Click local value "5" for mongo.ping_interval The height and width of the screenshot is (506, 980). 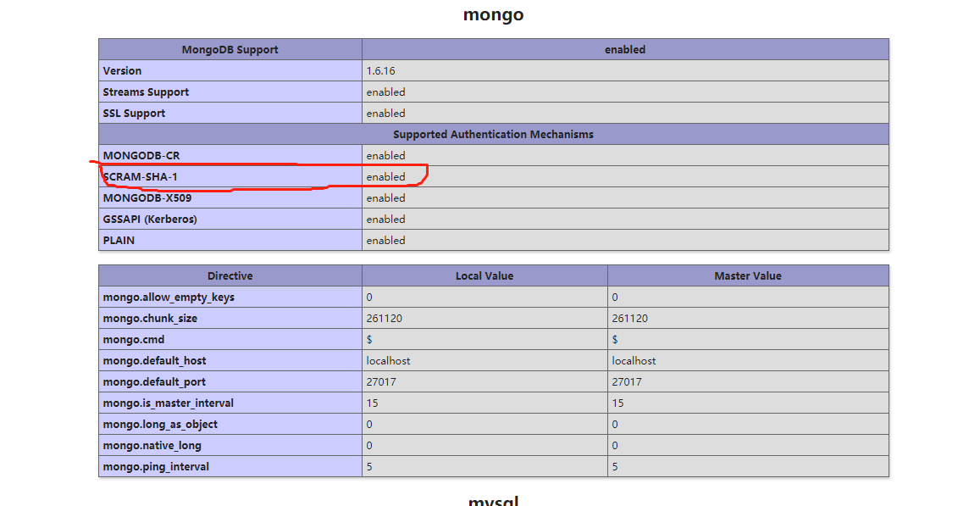[x=369, y=467]
